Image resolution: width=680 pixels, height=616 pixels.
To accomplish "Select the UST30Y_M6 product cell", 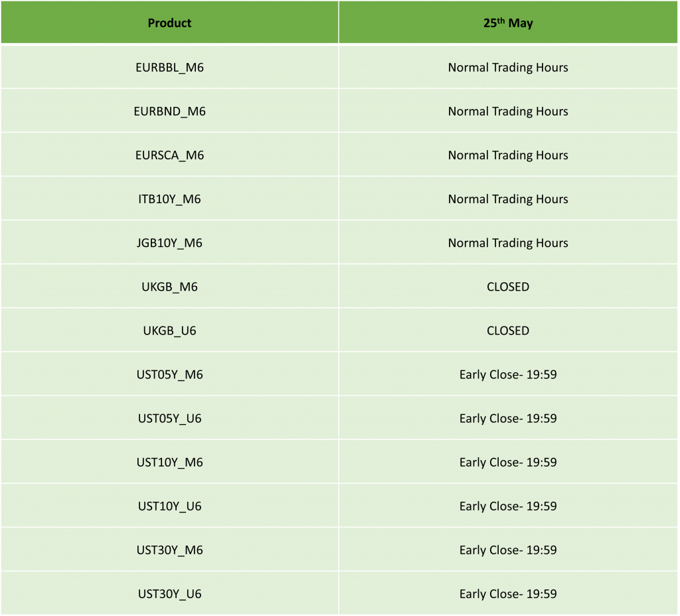I will point(169,549).
